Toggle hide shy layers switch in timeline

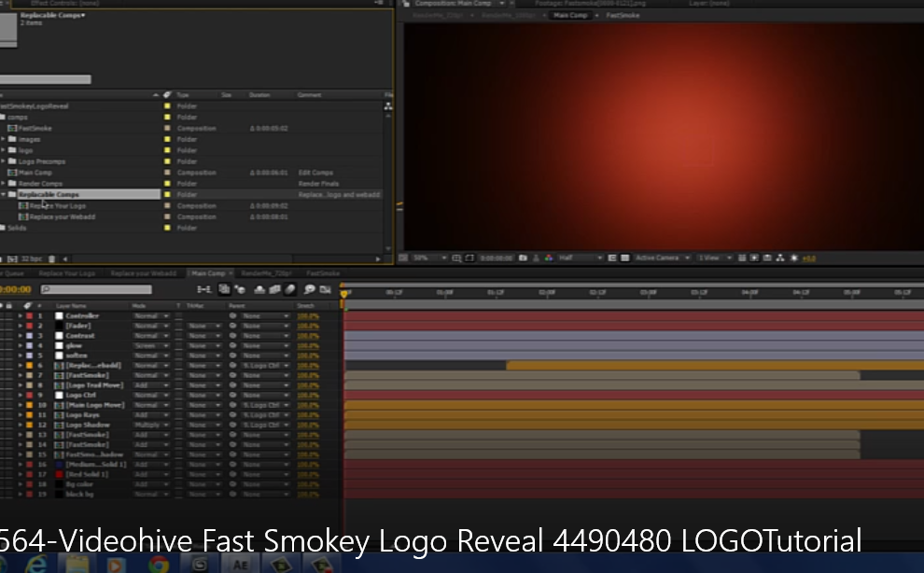(x=259, y=289)
